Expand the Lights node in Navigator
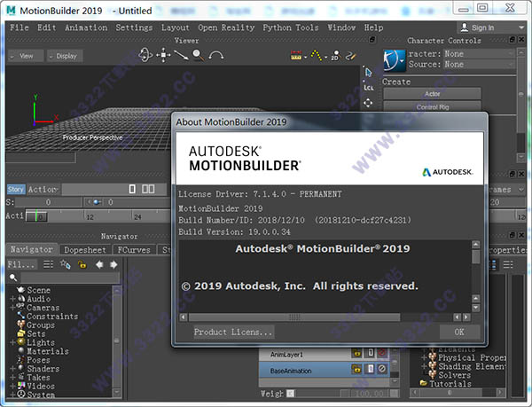The width and height of the screenshot is (532, 407). 12,342
